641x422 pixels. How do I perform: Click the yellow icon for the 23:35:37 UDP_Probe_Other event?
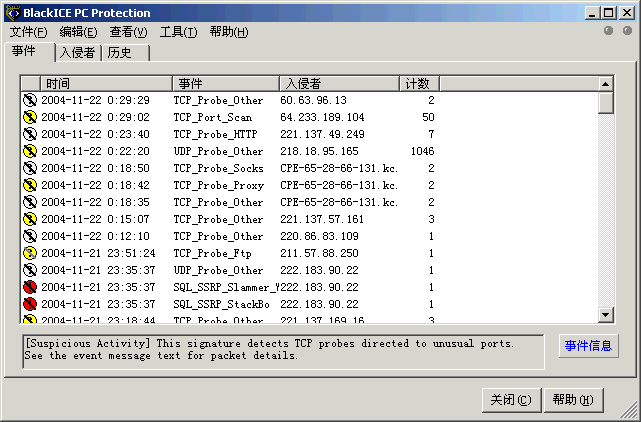click(30, 270)
